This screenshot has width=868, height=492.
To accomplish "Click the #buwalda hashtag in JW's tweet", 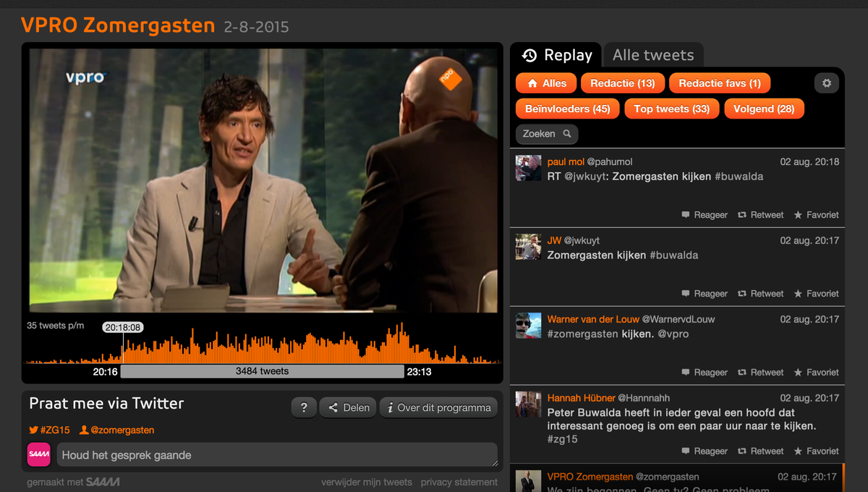I will (x=673, y=255).
